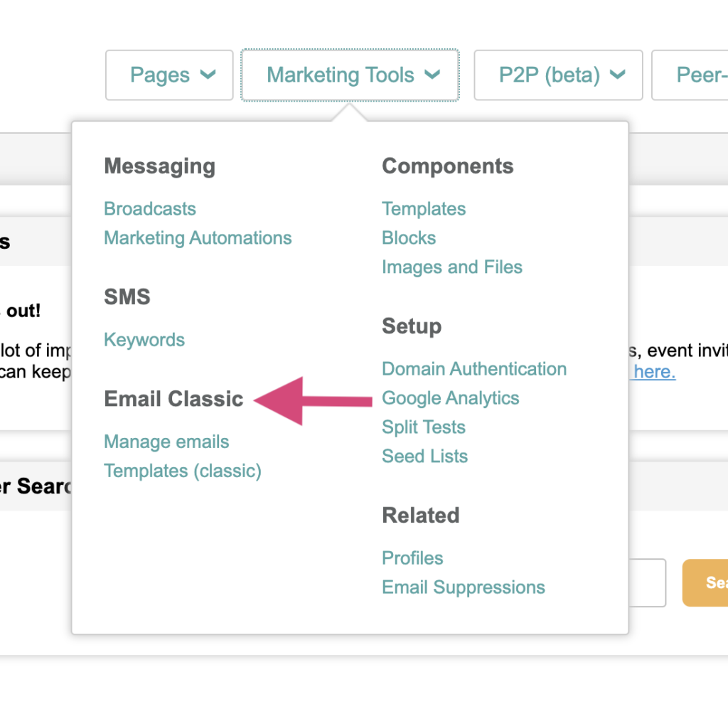Viewport: 728px width, 704px height.
Task: Go to Marketing Automations
Action: click(x=198, y=238)
